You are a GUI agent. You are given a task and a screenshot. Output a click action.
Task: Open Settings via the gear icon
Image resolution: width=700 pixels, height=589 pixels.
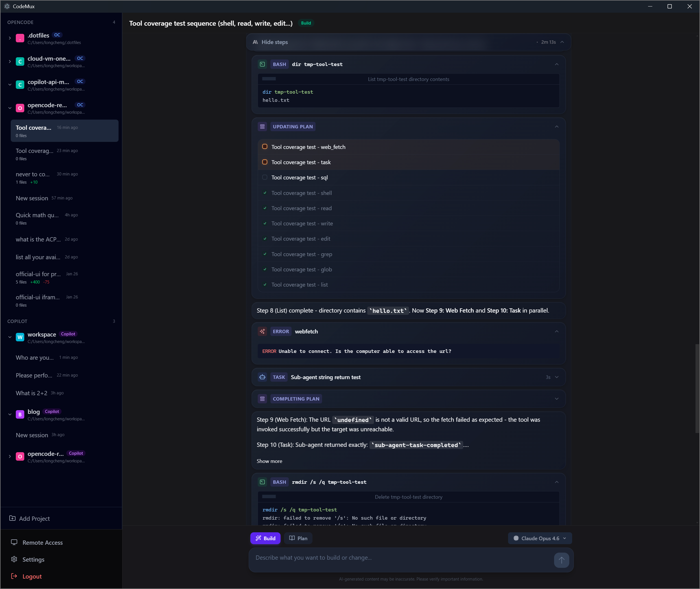pyautogui.click(x=14, y=559)
